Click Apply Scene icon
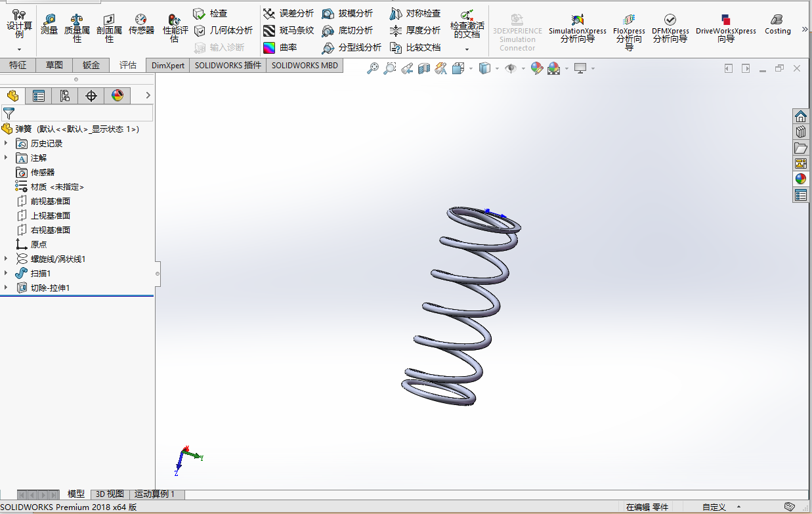Image resolution: width=812 pixels, height=514 pixels. pyautogui.click(x=553, y=68)
